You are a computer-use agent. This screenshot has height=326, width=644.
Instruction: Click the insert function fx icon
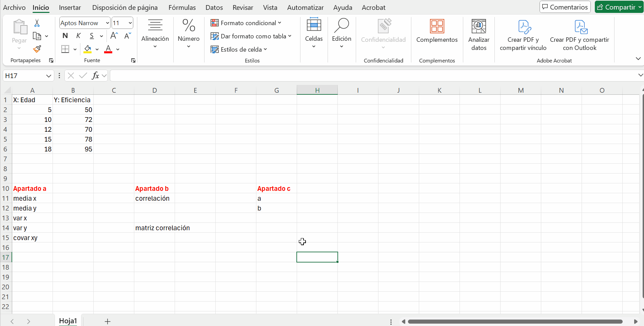(95, 75)
